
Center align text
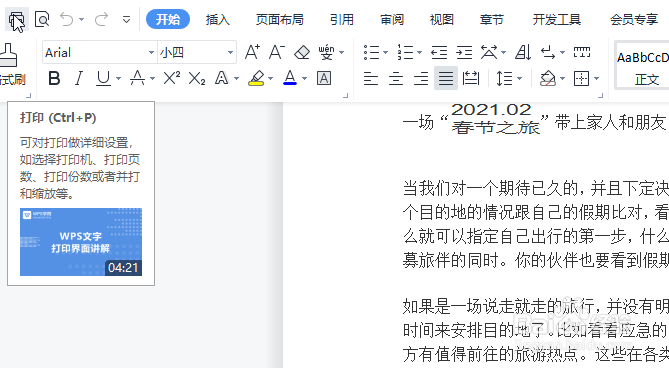click(x=396, y=78)
